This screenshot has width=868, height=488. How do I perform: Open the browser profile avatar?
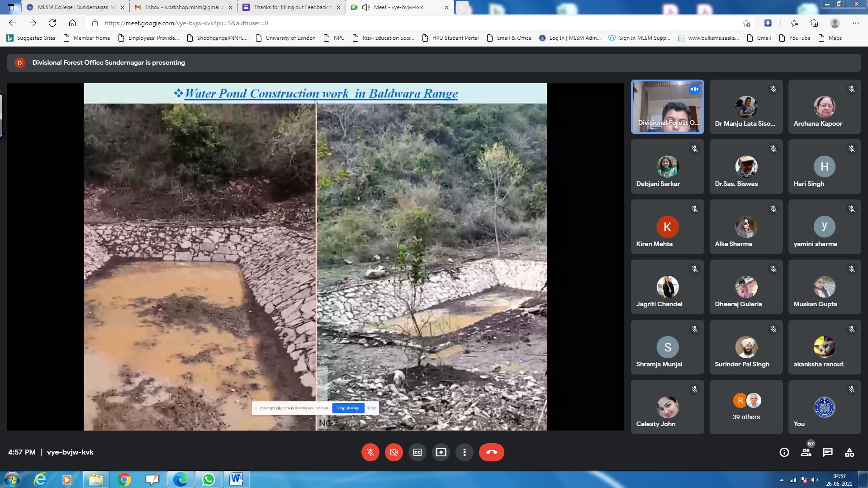tap(835, 23)
